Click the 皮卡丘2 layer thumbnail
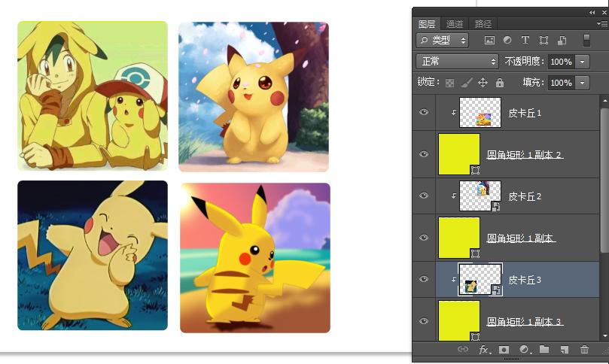This screenshot has width=609, height=364. point(480,196)
